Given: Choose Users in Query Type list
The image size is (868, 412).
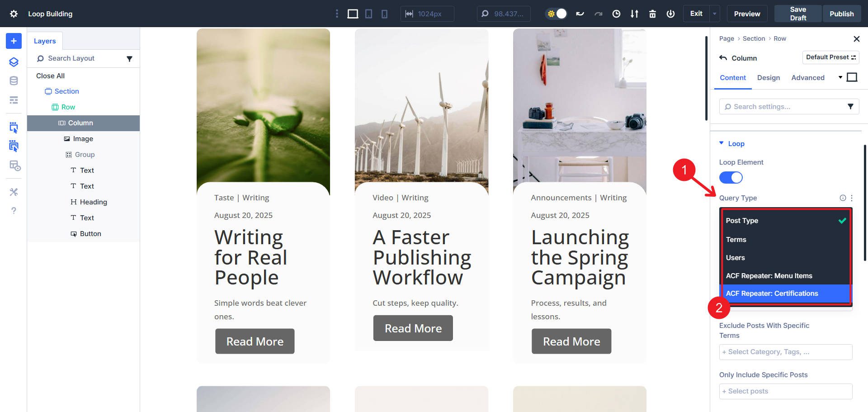Looking at the screenshot, I should click(786, 258).
